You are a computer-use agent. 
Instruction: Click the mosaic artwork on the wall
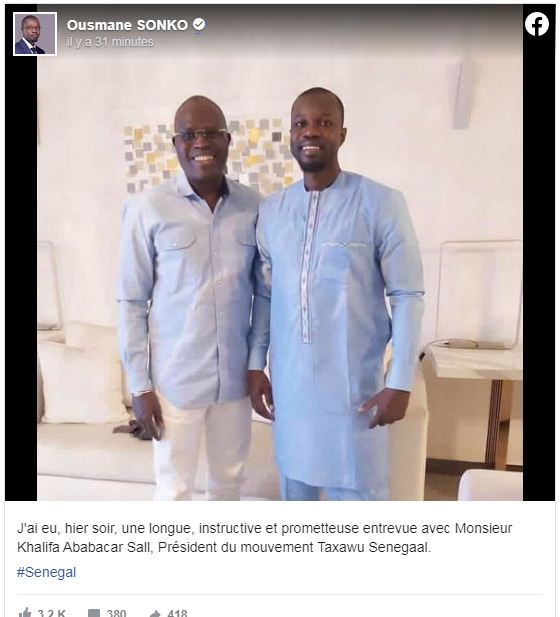pos(209,155)
